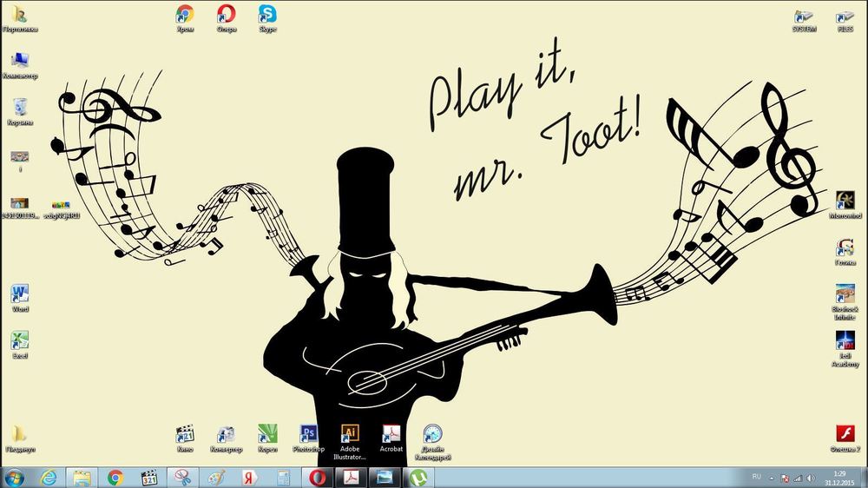Switch the RU input language indicator
The height and width of the screenshot is (488, 868).
[756, 477]
